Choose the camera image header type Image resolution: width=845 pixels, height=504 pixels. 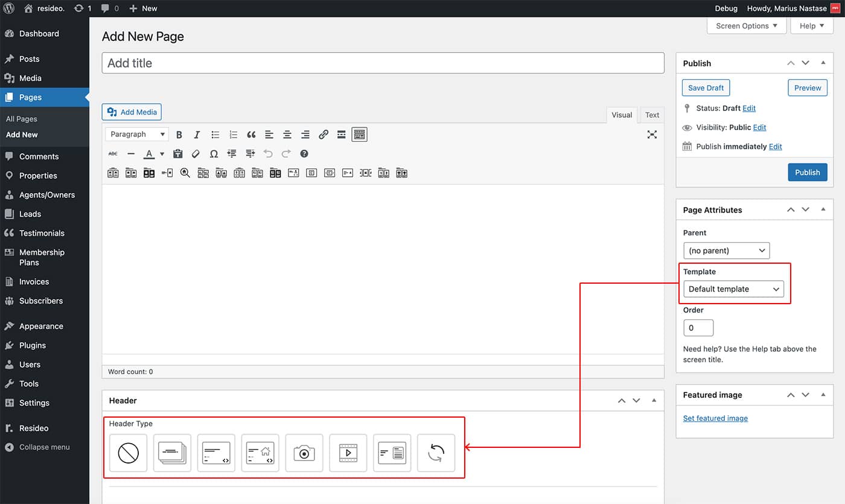(304, 453)
